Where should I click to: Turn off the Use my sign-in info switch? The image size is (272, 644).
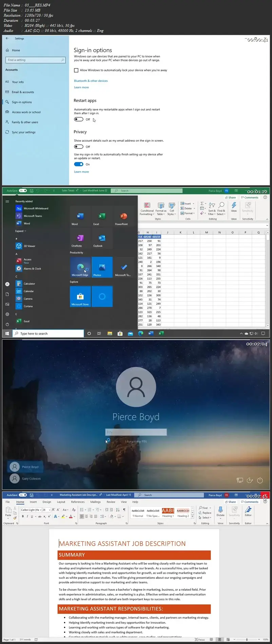point(79,164)
